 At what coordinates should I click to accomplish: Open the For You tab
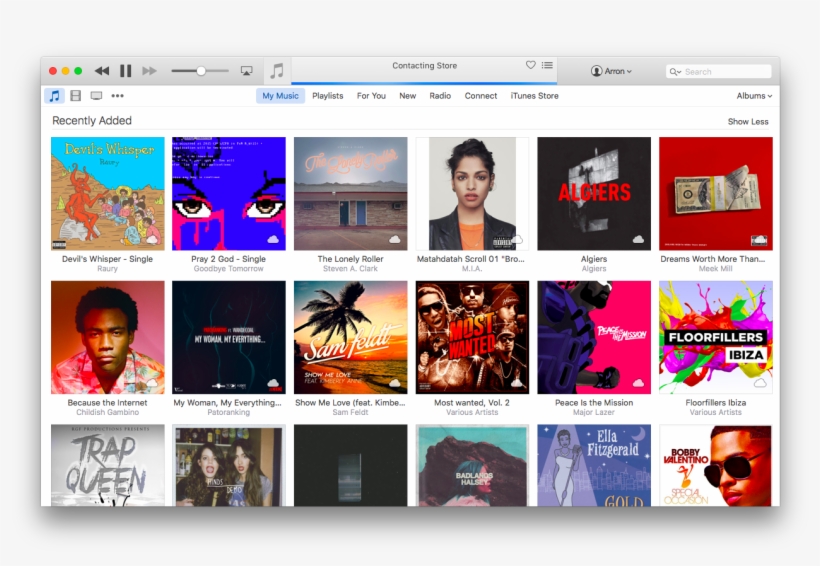[x=371, y=96]
